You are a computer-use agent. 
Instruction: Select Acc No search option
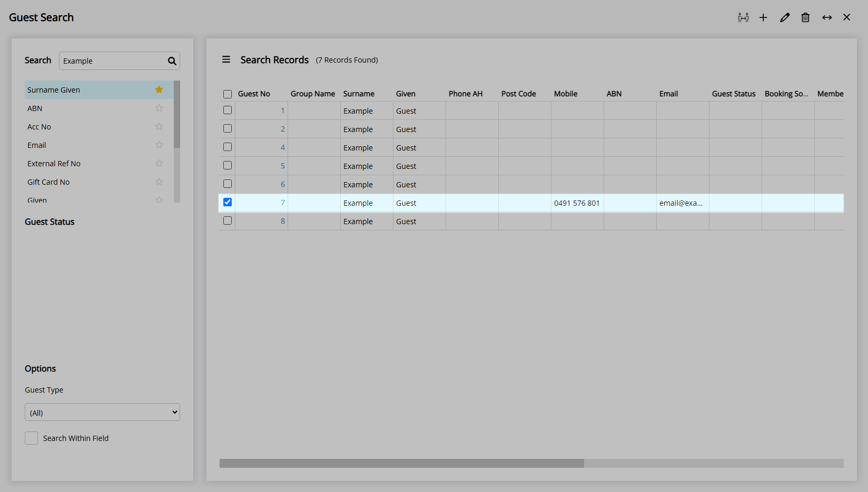tap(99, 126)
